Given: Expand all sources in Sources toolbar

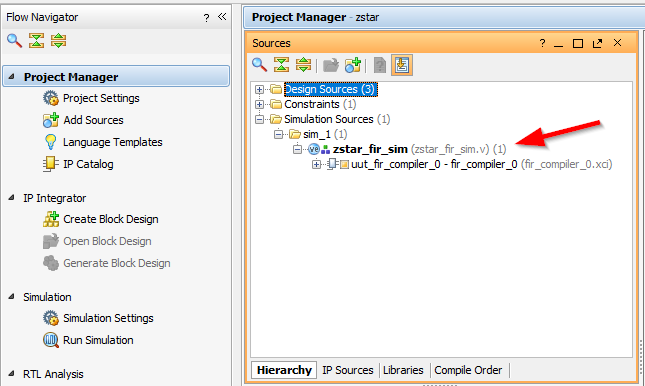Looking at the screenshot, I should [x=304, y=65].
